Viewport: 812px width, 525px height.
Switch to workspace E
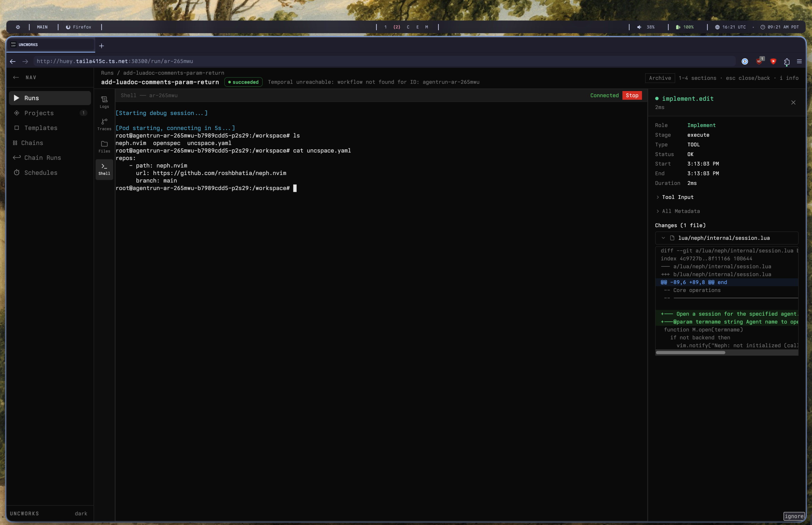point(418,27)
